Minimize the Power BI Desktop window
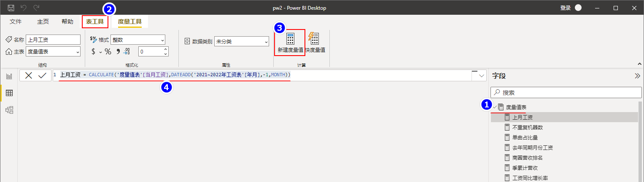The height and width of the screenshot is (182, 644). point(598,8)
